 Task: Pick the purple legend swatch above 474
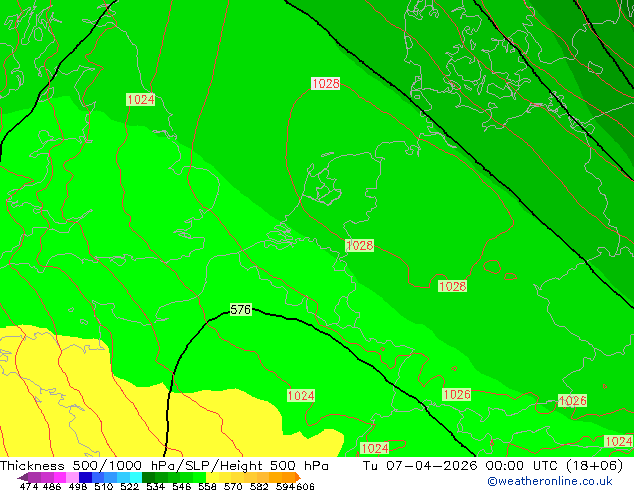coord(34,477)
